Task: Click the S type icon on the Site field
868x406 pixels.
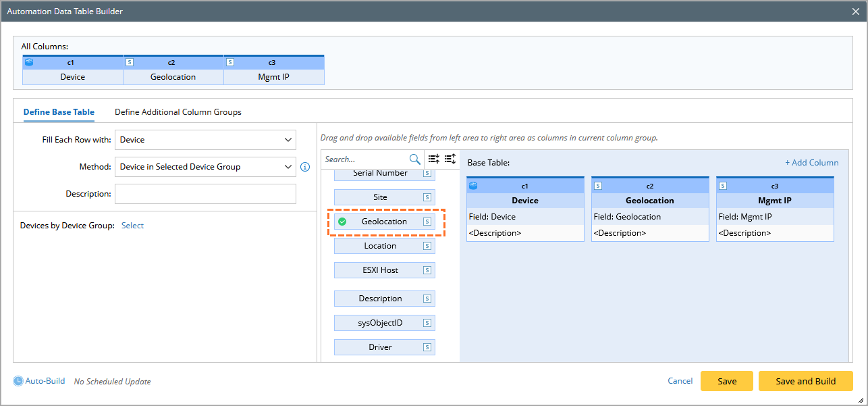Action: point(427,197)
